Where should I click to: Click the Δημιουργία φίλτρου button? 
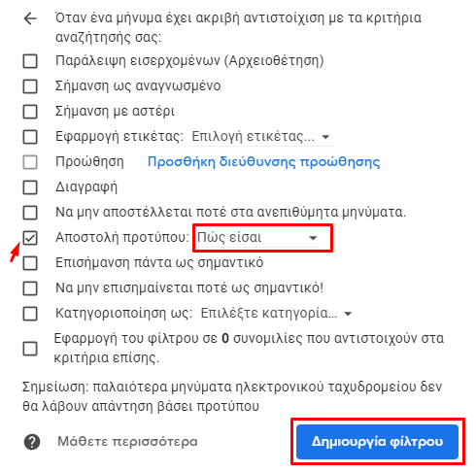[x=377, y=442]
